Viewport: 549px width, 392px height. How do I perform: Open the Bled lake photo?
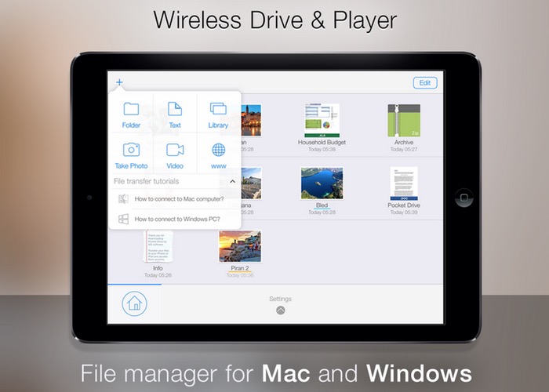(x=322, y=183)
